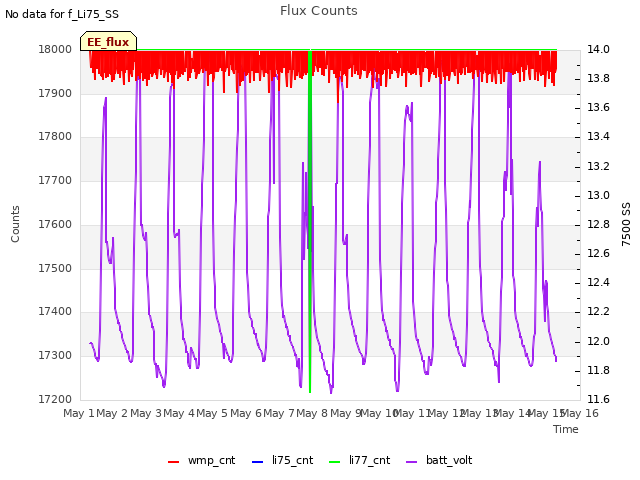640x480 pixels.
Task: Click the 17500 tick on Counts axis
Action: tap(55, 269)
